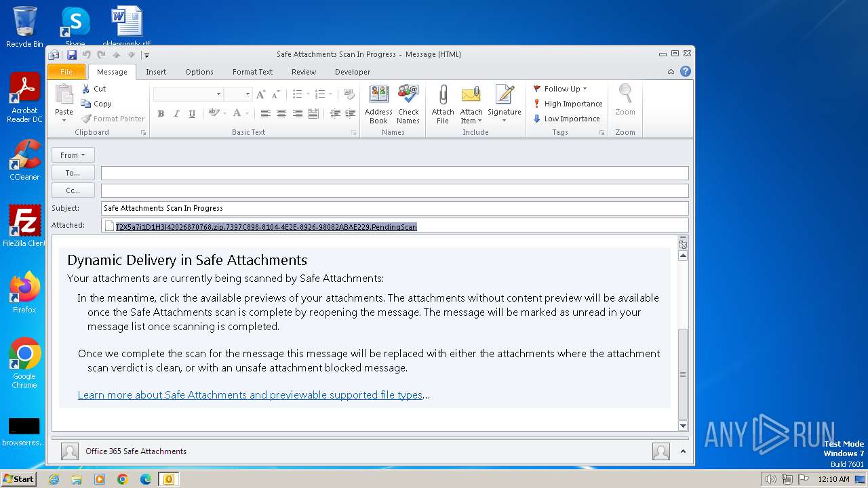Click the Save icon in quick access toolbar

(x=72, y=55)
